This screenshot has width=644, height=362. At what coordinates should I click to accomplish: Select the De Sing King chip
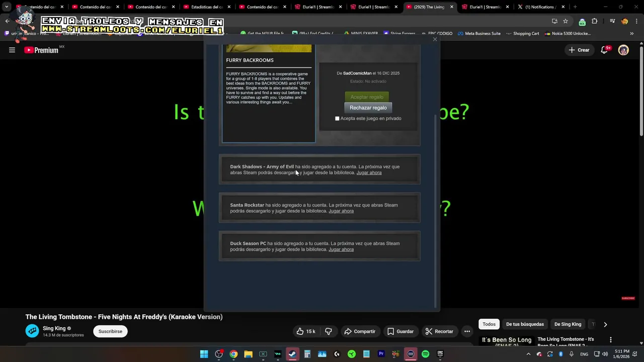(x=568, y=324)
